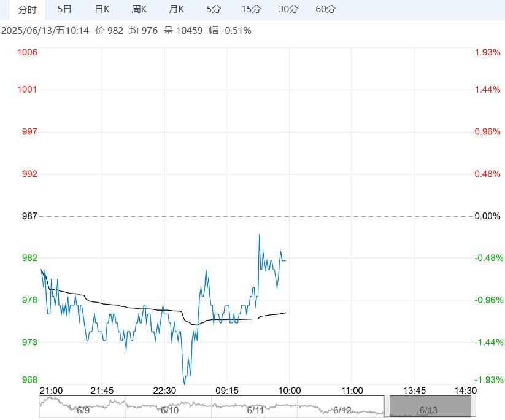
Task: Click the highest peak of the blue price line
Action: [x=259, y=235]
